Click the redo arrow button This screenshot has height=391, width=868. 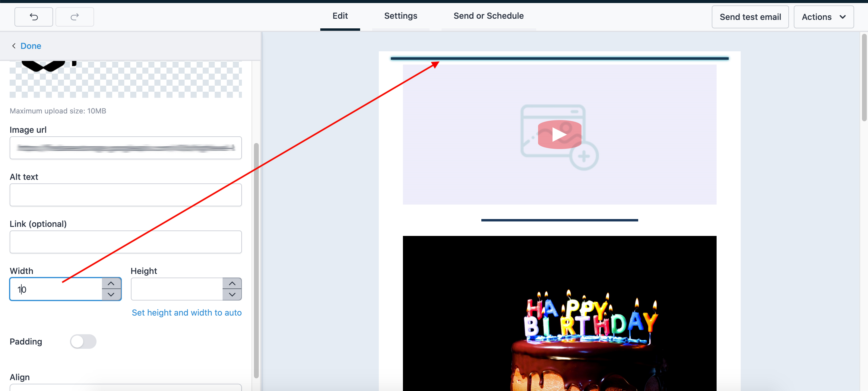(74, 17)
